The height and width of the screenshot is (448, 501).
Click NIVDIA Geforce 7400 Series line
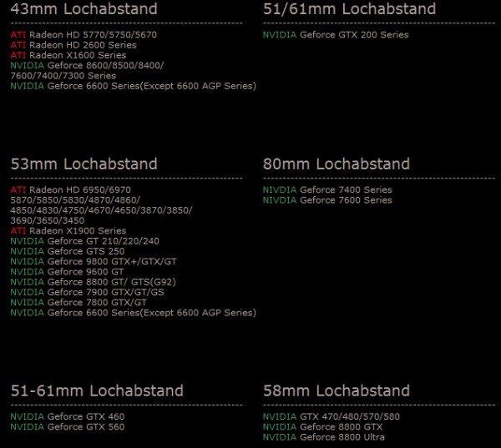click(327, 189)
